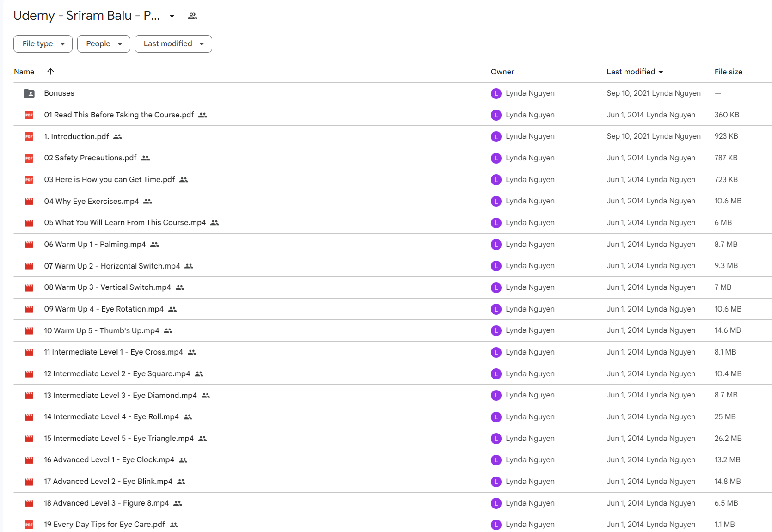This screenshot has height=532, width=772.
Task: Select 09 Warm Up 4 - Eye Rotation.mp4
Action: click(104, 309)
